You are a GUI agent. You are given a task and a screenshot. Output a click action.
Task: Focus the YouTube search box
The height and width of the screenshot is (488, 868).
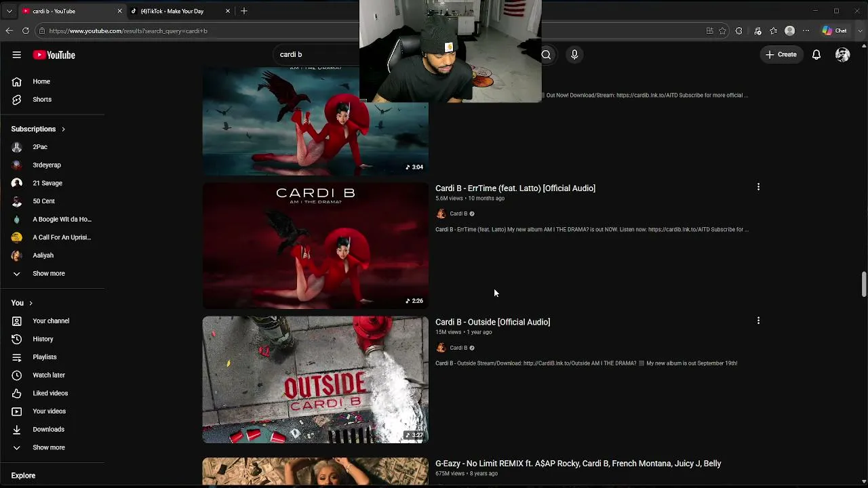[x=317, y=55]
